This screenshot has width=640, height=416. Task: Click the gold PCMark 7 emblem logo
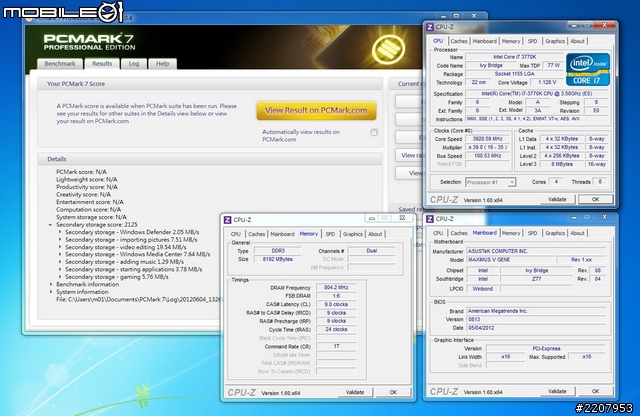pyautogui.click(x=388, y=50)
